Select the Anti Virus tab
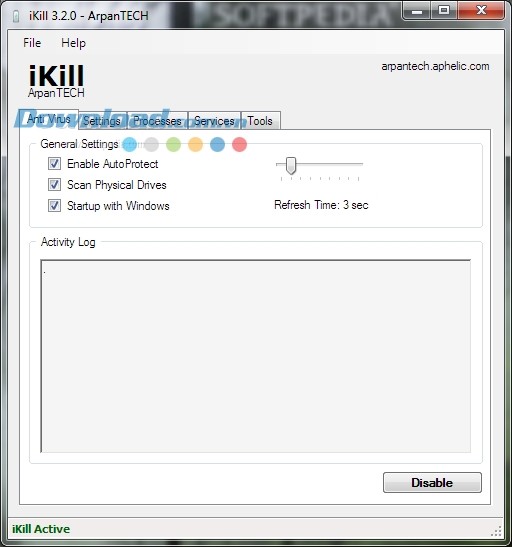This screenshot has width=512, height=547. point(49,119)
